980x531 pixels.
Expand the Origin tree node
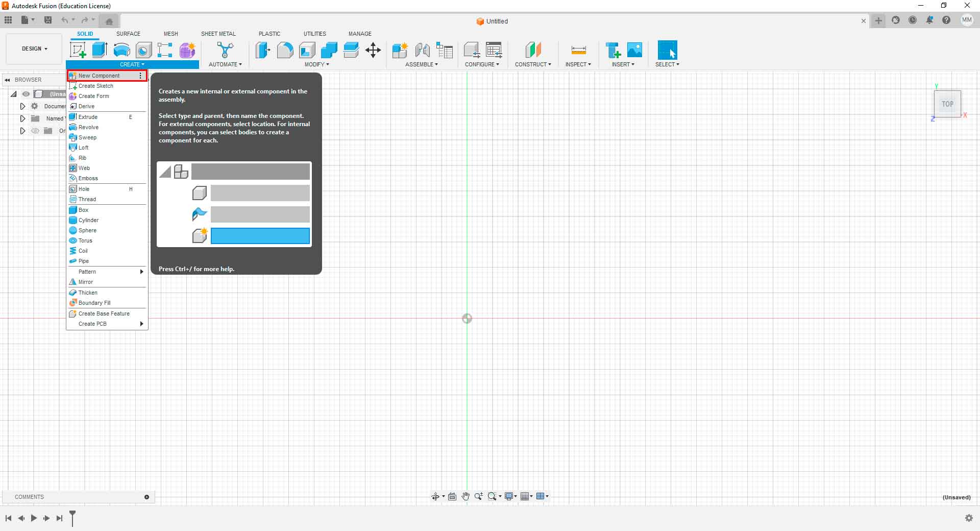pos(22,131)
